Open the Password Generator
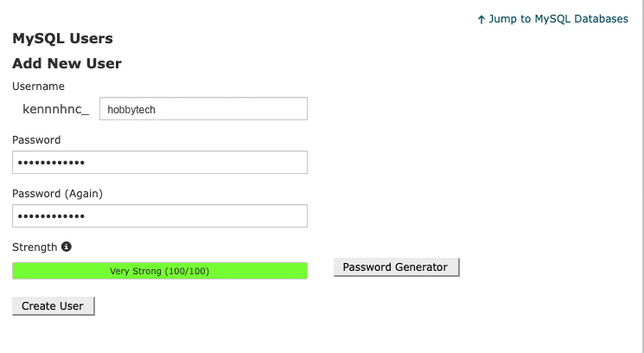Image resolution: width=644 pixels, height=353 pixels. (396, 267)
